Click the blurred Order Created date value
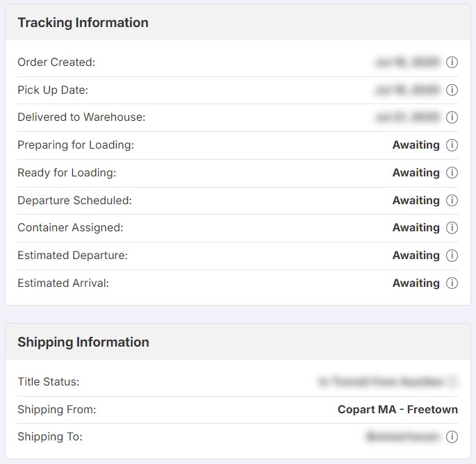 point(407,63)
